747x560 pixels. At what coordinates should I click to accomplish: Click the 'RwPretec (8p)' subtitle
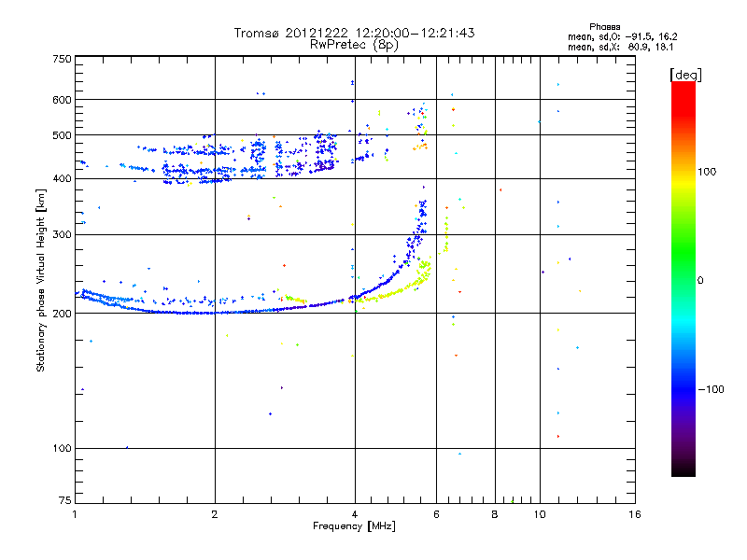point(354,45)
